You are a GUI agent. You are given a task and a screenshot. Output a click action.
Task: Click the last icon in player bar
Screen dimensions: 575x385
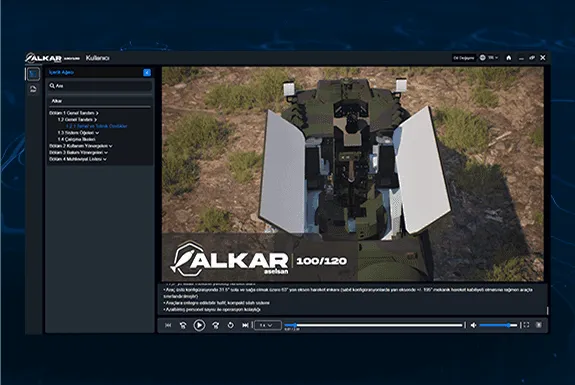[x=539, y=325]
